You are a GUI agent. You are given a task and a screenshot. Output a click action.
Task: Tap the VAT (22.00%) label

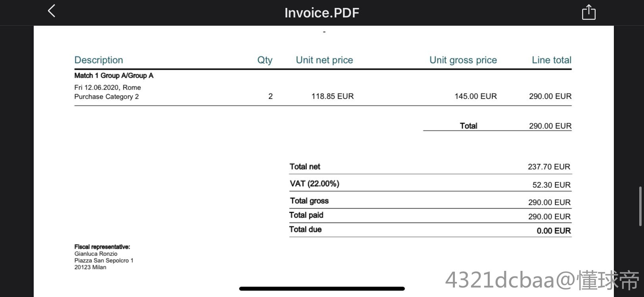314,184
